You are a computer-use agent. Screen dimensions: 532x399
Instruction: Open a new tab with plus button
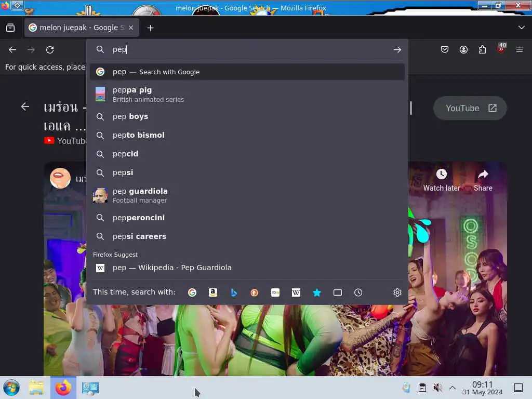(150, 28)
